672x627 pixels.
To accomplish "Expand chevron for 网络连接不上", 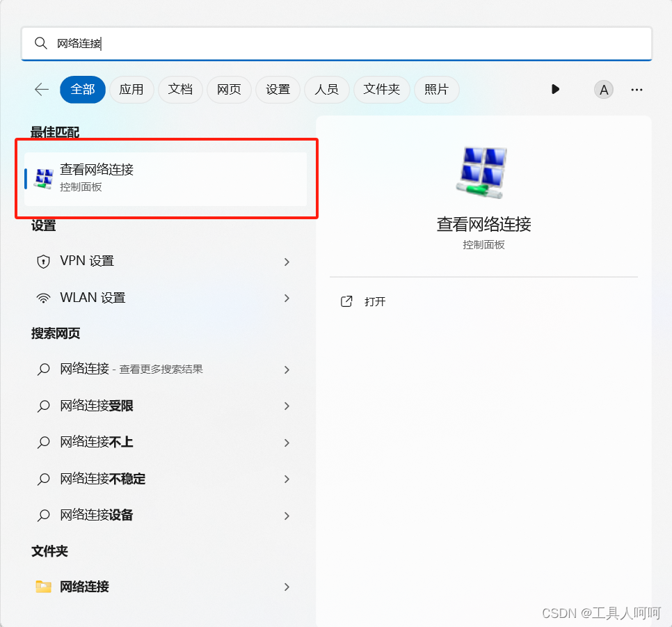I will (287, 443).
